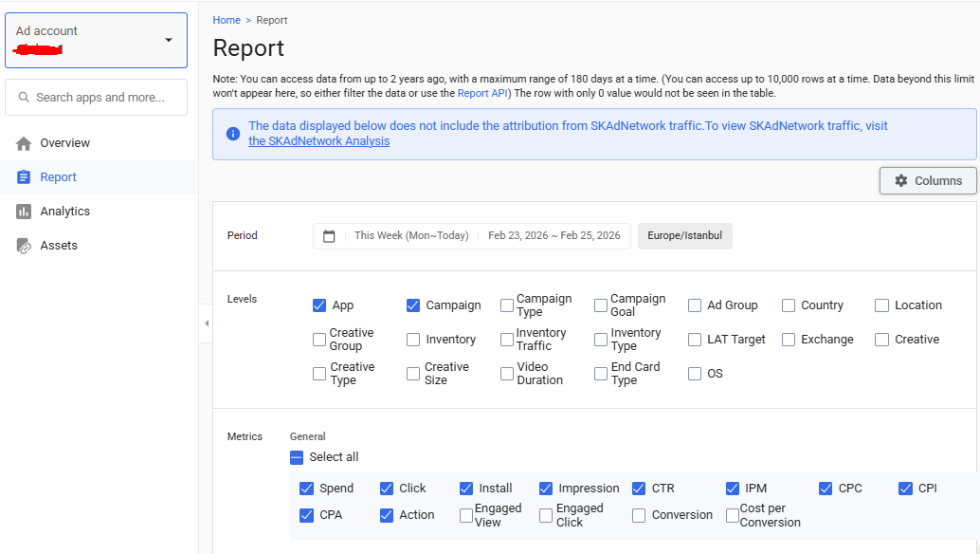This screenshot has width=980, height=554.
Task: Click the Analytics bar chart icon
Action: 24,212
